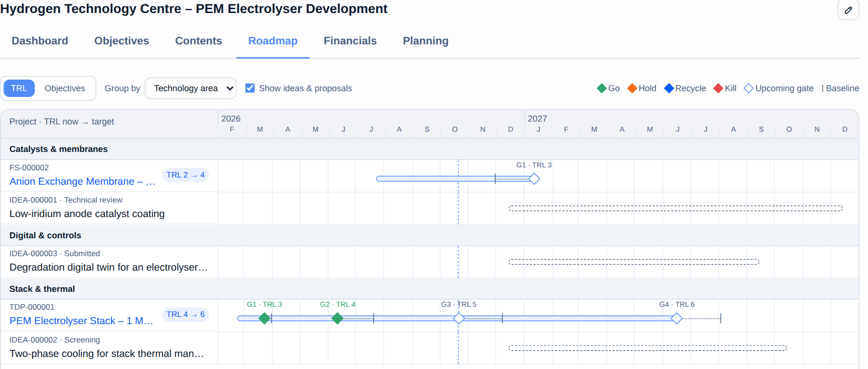868x369 pixels.
Task: Click Low-iridium idea dashed timeline bar
Action: [676, 208]
